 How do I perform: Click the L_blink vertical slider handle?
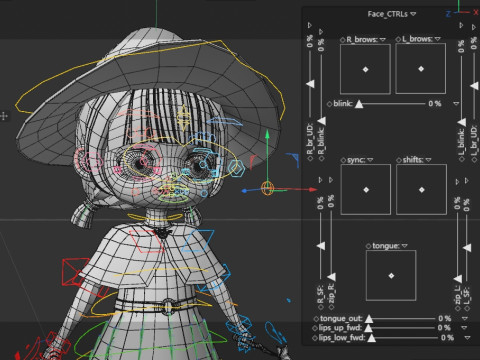point(462,122)
